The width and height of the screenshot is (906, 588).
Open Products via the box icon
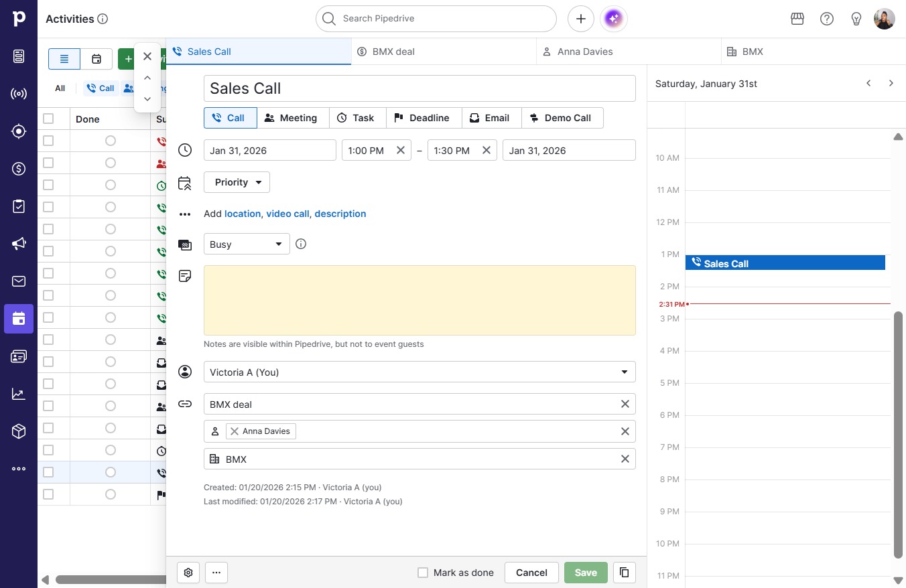pos(19,431)
